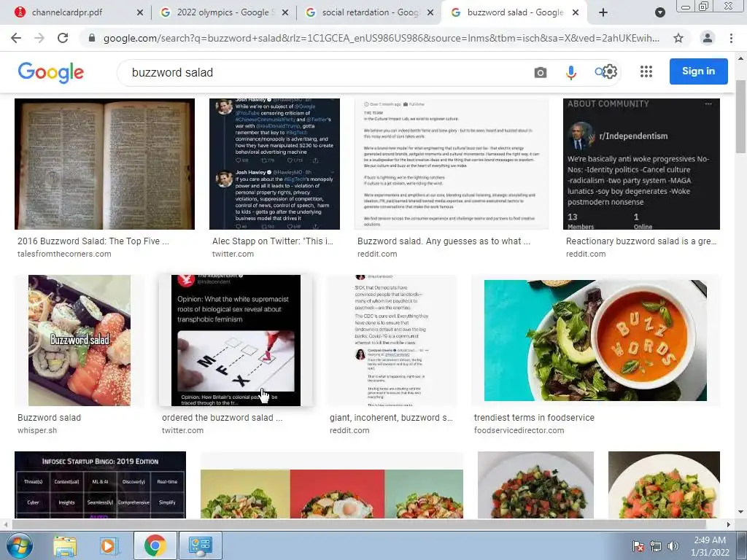Open the 2016 Buzzword Salad Top Five link

tap(93, 241)
